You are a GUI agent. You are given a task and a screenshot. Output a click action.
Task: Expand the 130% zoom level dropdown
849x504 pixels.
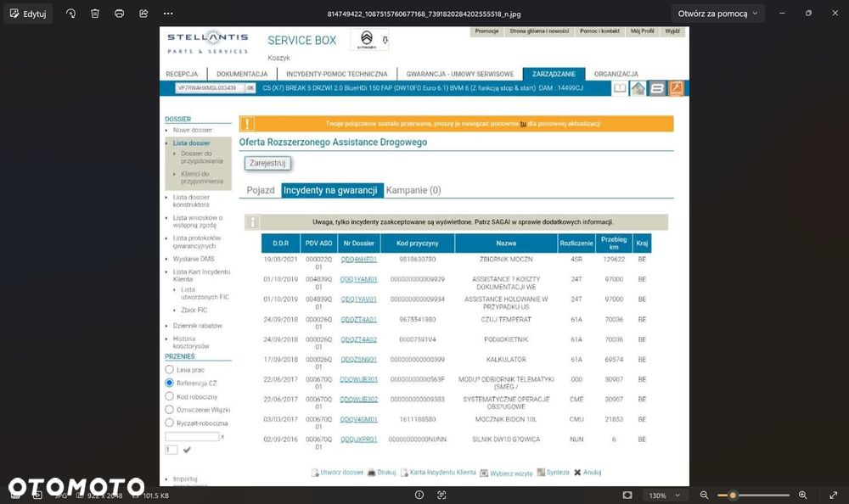coord(665,496)
